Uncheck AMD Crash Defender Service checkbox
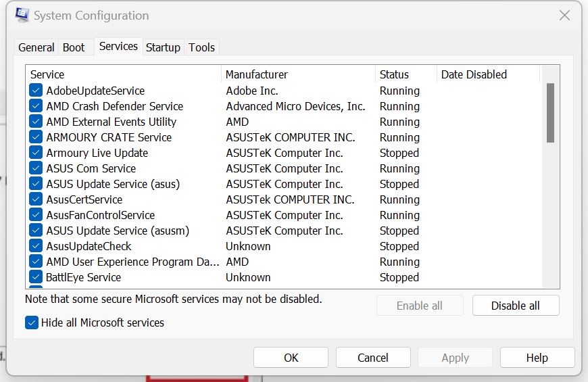Image resolution: width=588 pixels, height=382 pixels. [36, 106]
